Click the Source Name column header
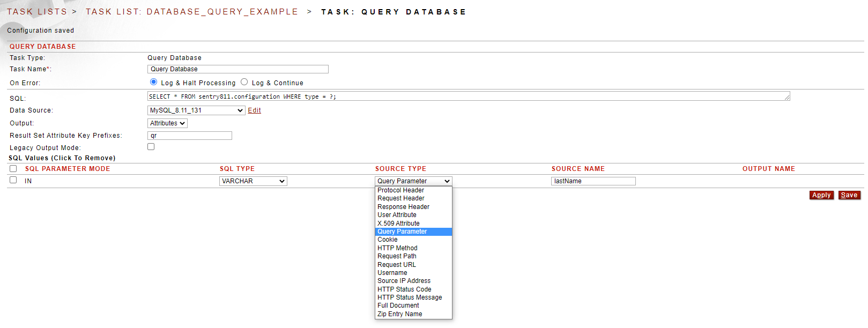 578,169
